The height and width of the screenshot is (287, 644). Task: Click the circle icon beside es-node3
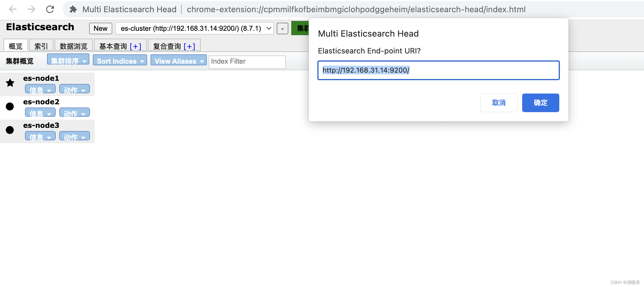10,130
